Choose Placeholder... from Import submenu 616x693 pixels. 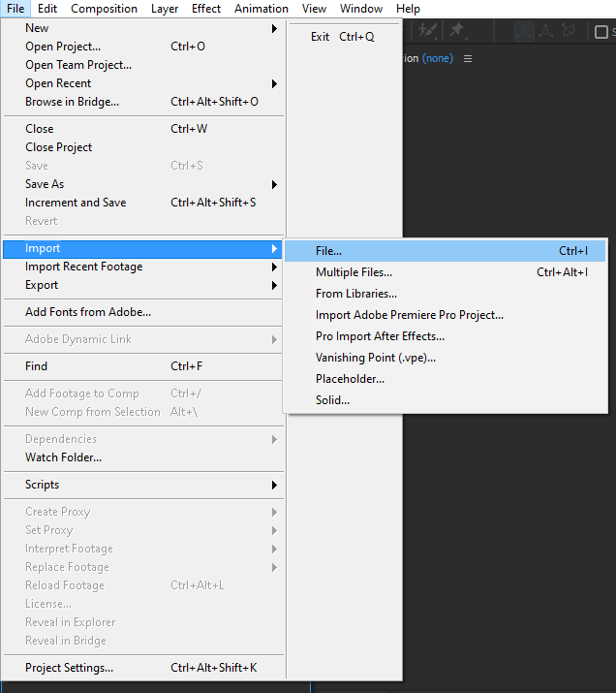350,379
